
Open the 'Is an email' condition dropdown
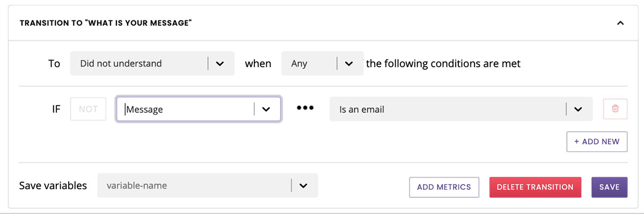click(x=461, y=109)
